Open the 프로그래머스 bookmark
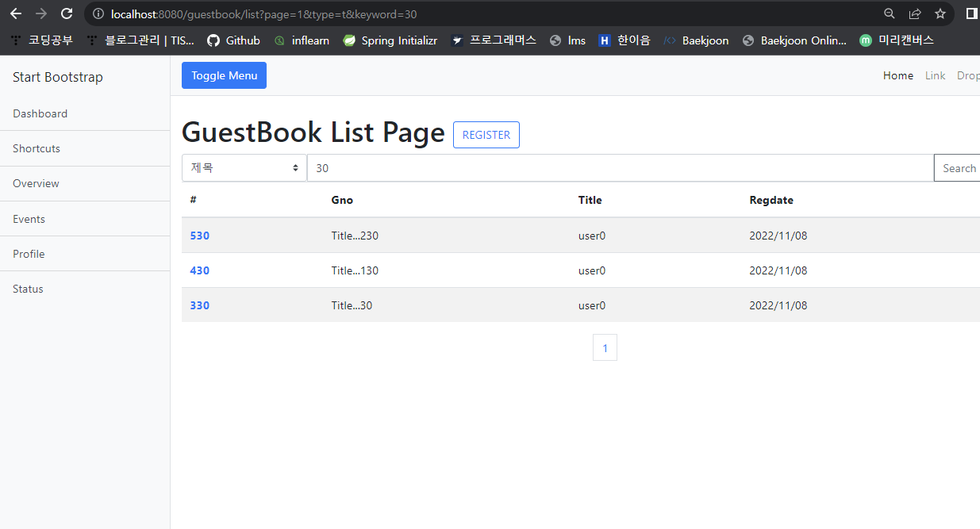 coord(494,40)
